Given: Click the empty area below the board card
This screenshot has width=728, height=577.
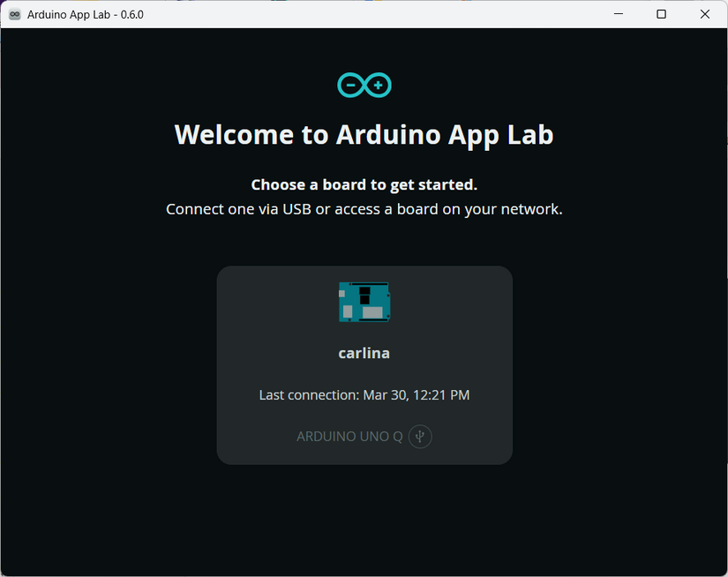Looking at the screenshot, I should 364,521.
